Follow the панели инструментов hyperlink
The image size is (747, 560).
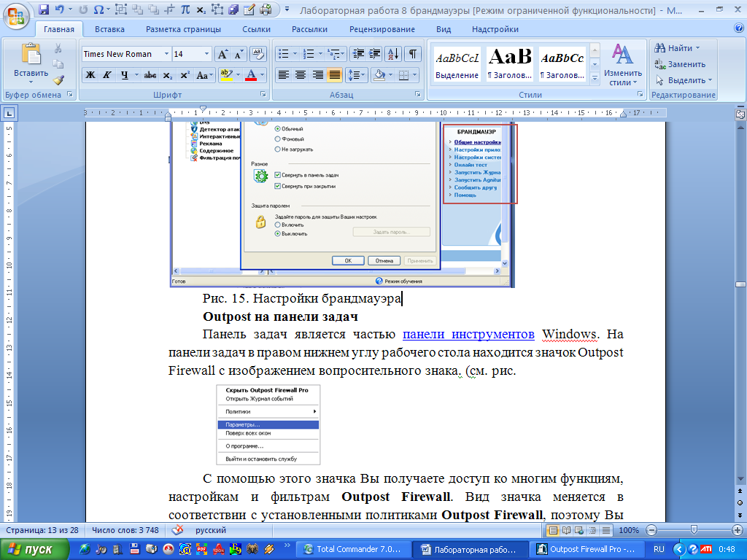pos(468,334)
